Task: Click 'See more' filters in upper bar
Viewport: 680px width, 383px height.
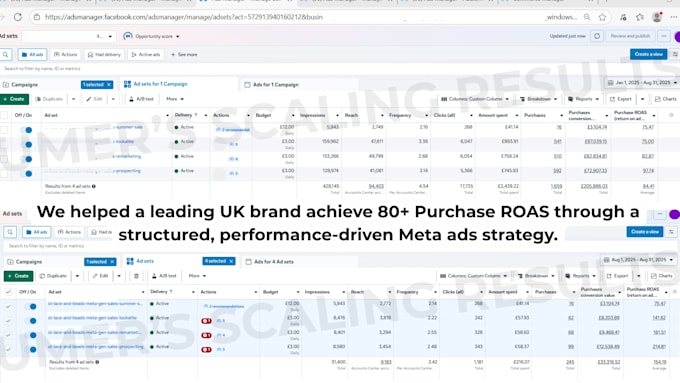Action: click(x=184, y=55)
